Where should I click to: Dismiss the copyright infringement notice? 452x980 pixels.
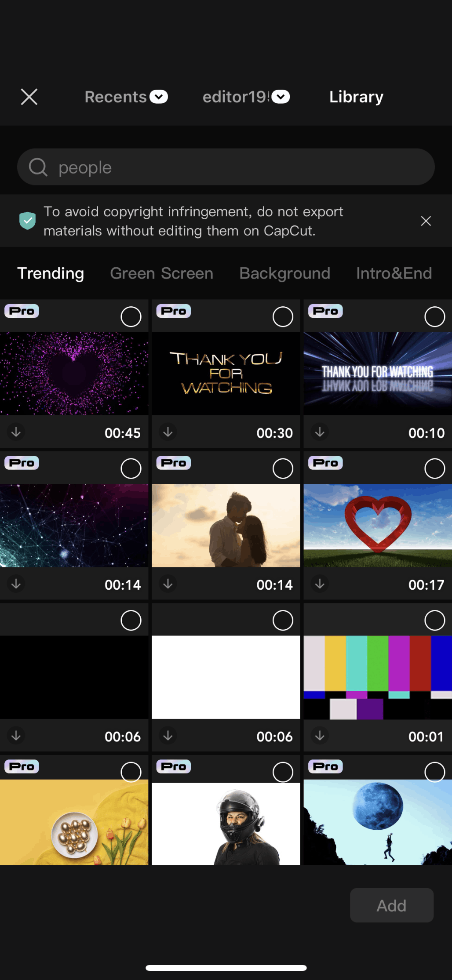(x=426, y=221)
